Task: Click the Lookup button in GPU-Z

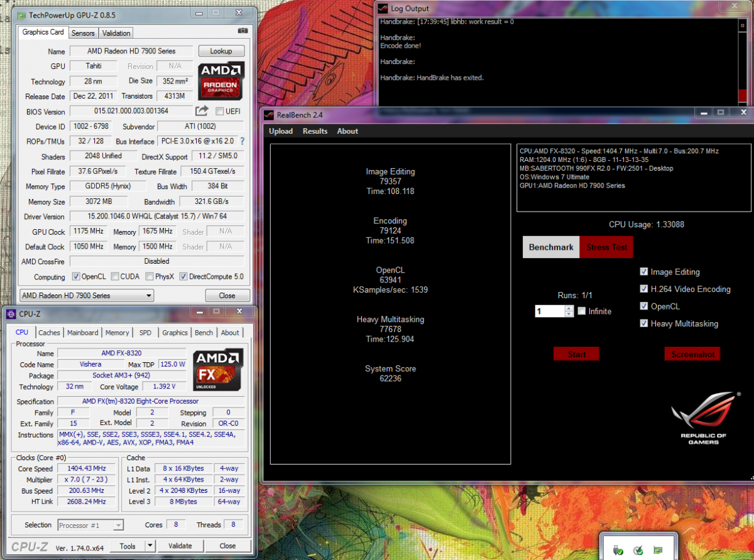Action: pyautogui.click(x=221, y=51)
